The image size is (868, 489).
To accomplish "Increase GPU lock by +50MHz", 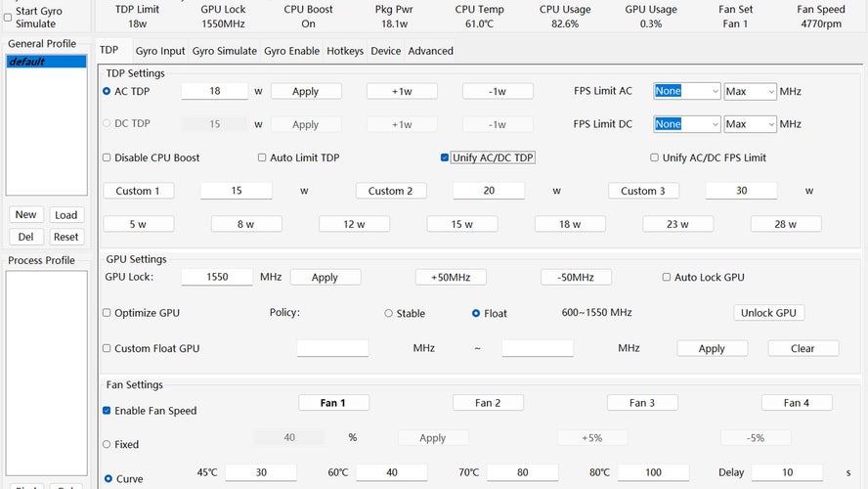I will [x=451, y=278].
